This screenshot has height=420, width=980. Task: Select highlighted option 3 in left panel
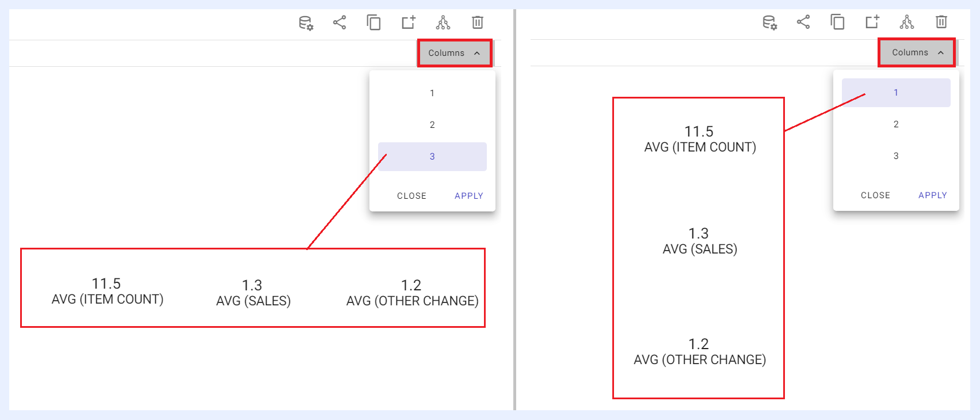coord(432,157)
